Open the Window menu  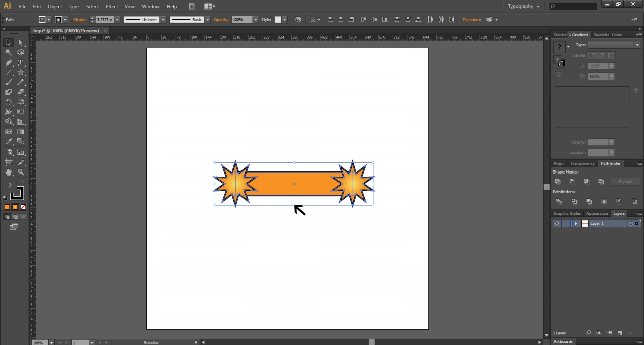click(151, 6)
